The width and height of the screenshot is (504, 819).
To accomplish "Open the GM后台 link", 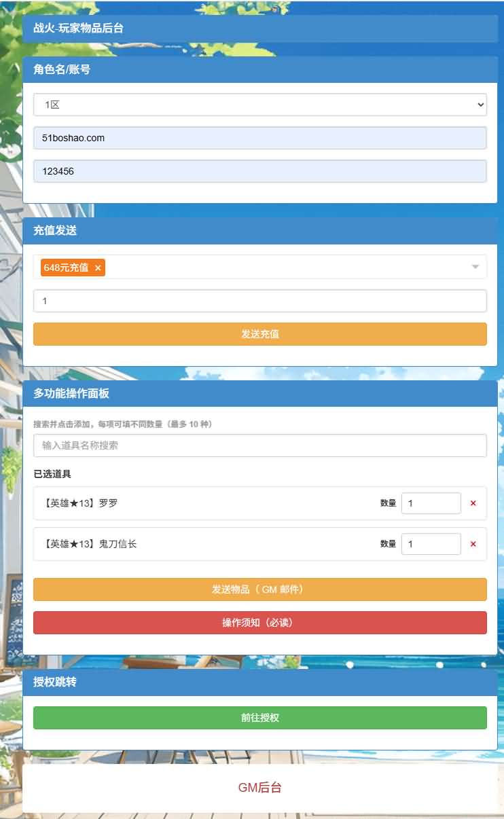I will pyautogui.click(x=260, y=788).
